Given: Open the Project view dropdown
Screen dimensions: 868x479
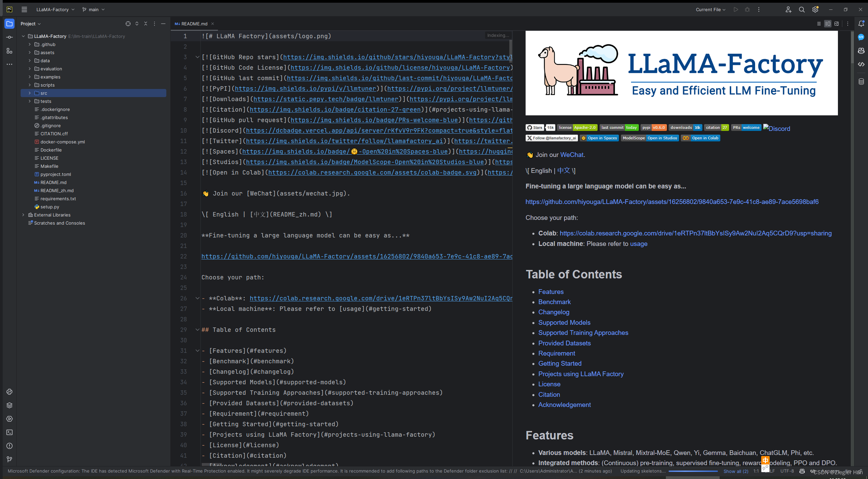Looking at the screenshot, I should [x=30, y=24].
